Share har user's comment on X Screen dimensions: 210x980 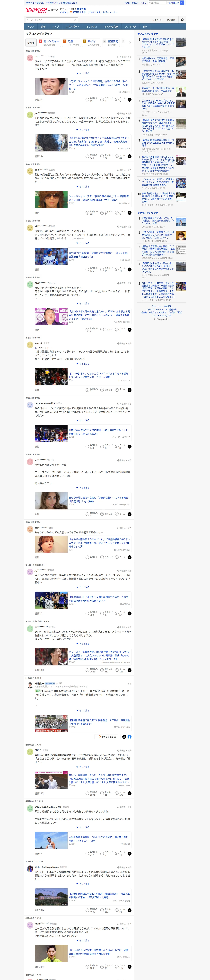130,100
